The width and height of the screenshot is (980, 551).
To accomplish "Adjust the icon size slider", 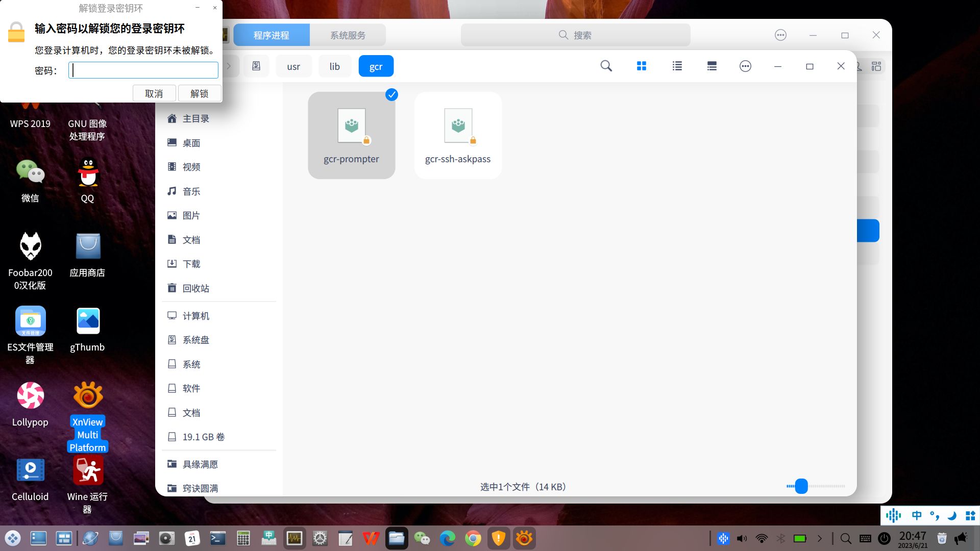I will tap(802, 486).
